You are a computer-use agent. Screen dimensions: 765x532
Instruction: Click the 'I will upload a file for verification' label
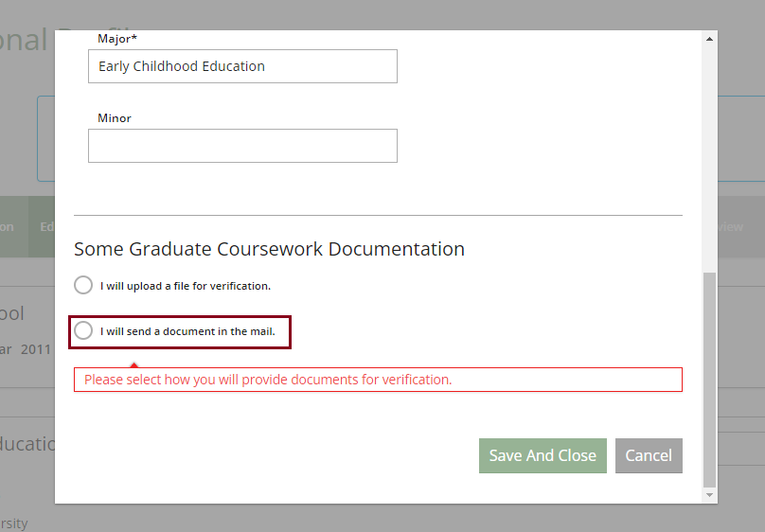coord(185,286)
